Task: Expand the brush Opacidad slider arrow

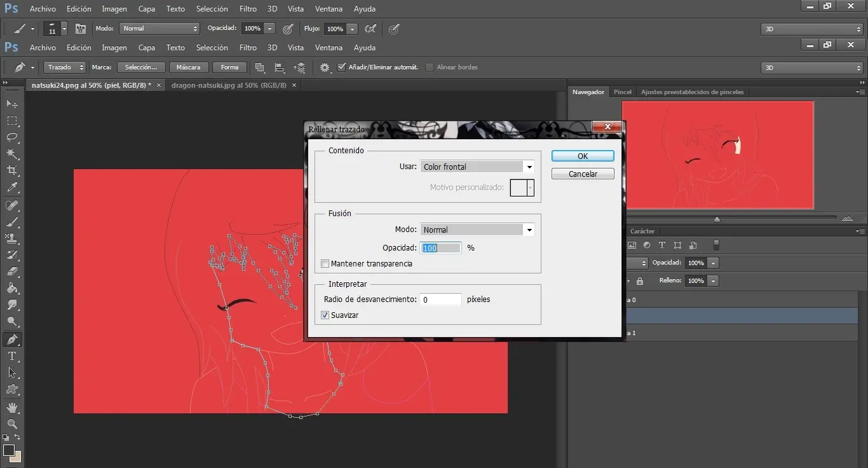Action: click(x=269, y=29)
